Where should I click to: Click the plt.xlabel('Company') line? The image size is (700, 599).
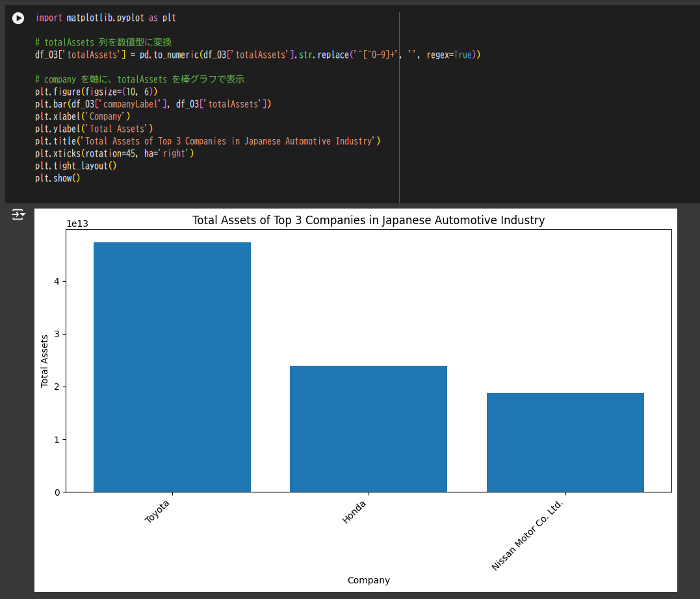83,116
